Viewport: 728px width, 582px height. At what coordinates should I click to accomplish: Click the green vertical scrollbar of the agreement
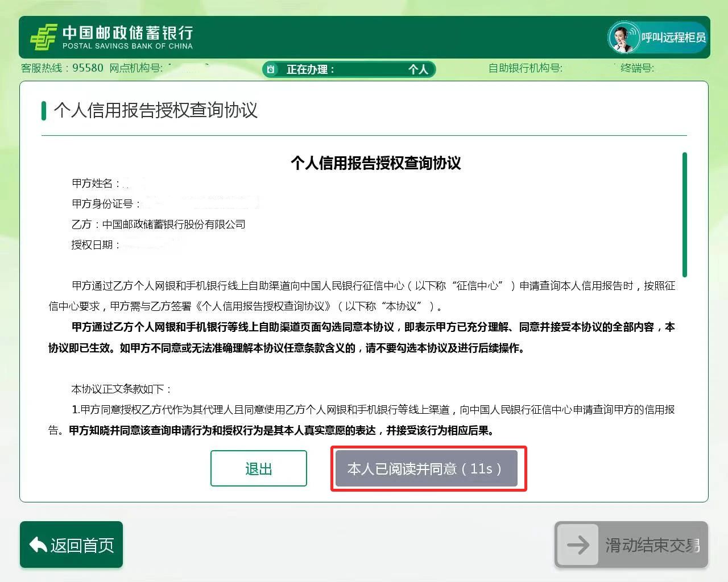[x=684, y=215]
